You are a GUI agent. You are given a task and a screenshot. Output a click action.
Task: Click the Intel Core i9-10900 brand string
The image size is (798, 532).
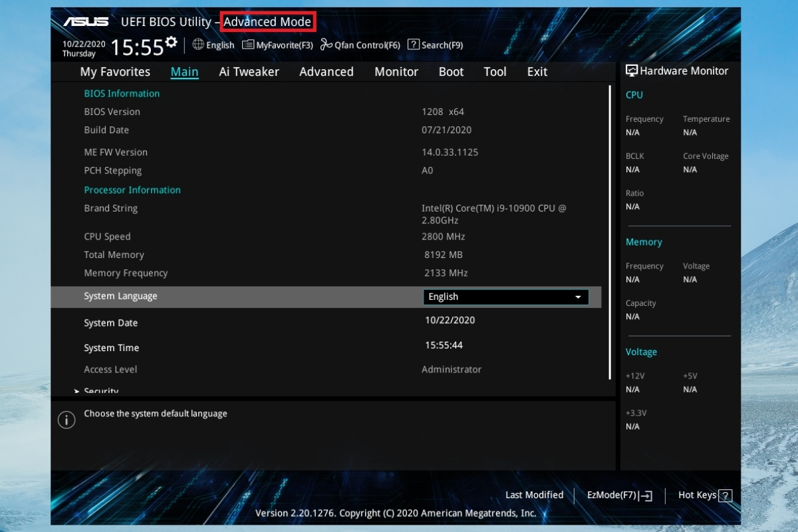click(494, 214)
